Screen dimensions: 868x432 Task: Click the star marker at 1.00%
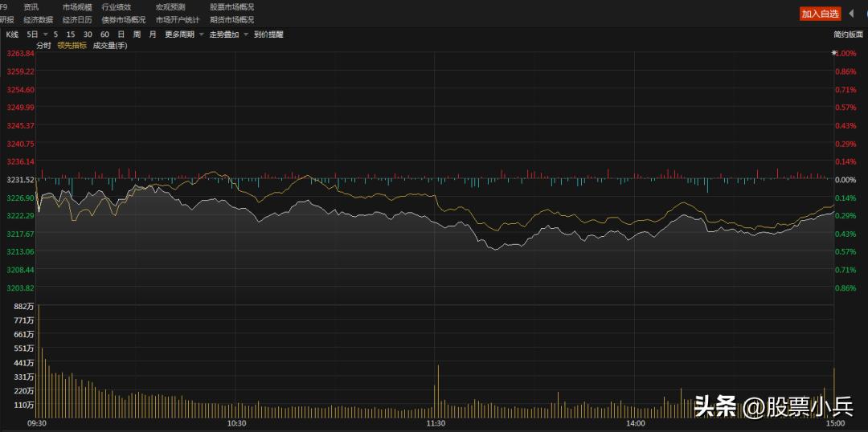coord(833,53)
